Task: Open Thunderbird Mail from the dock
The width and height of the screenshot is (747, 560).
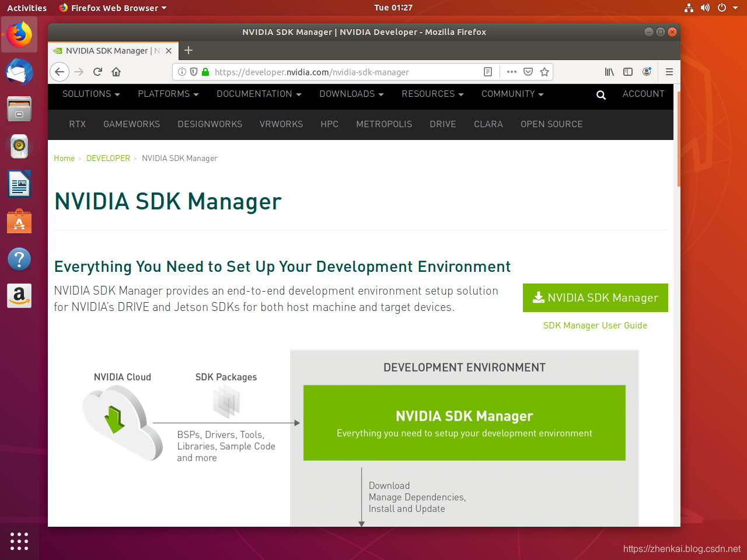Action: click(x=19, y=72)
